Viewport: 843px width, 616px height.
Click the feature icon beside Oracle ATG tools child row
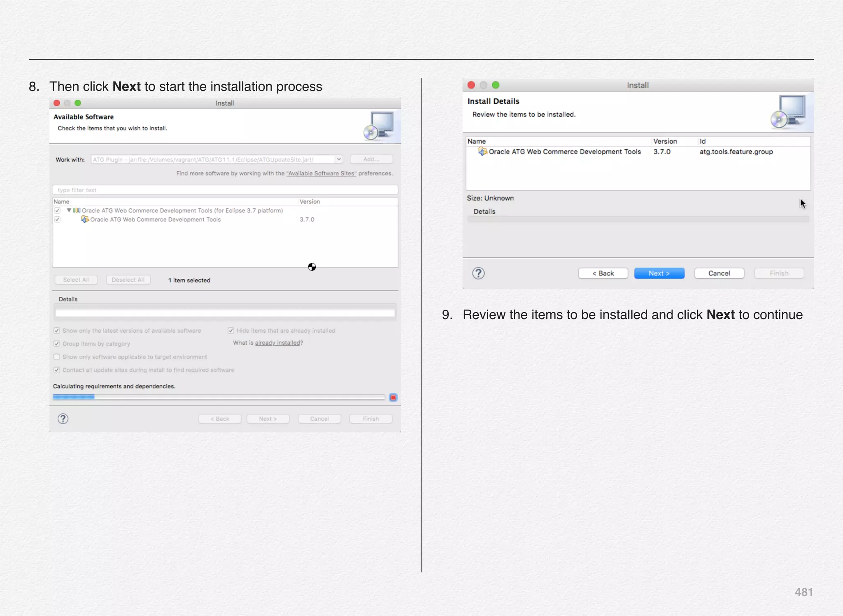click(x=85, y=219)
